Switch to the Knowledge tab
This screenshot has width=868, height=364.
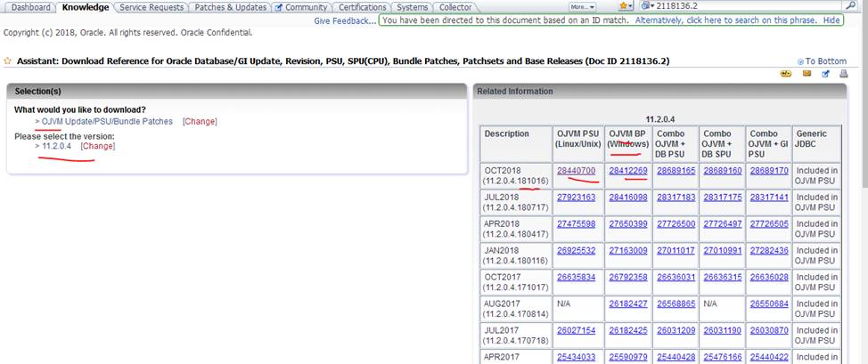[86, 7]
